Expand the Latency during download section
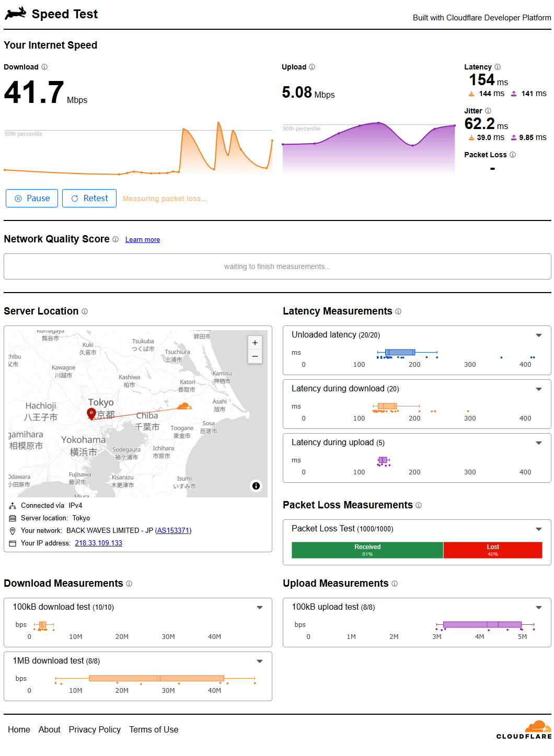554x756 pixels. [539, 389]
